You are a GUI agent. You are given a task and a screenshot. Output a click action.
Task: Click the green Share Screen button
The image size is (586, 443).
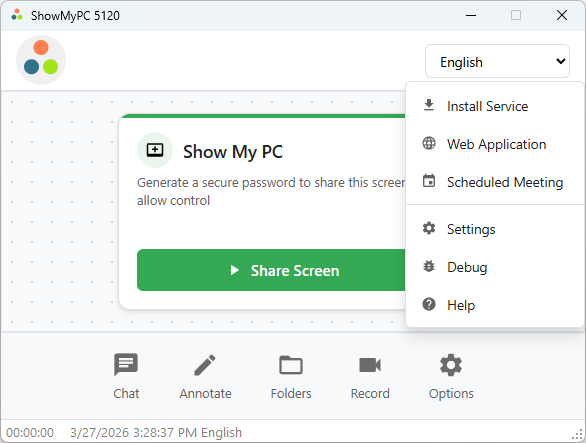[x=271, y=270]
